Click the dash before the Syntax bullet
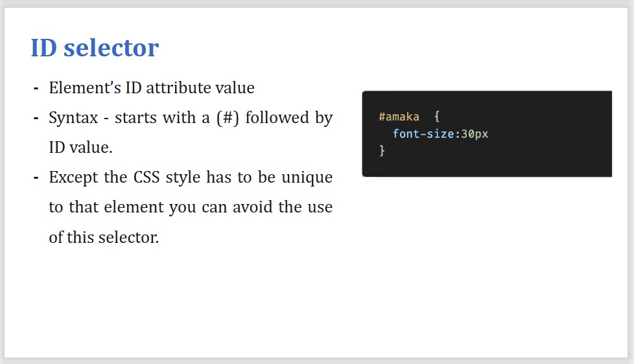This screenshot has width=634, height=364. pyautogui.click(x=36, y=118)
